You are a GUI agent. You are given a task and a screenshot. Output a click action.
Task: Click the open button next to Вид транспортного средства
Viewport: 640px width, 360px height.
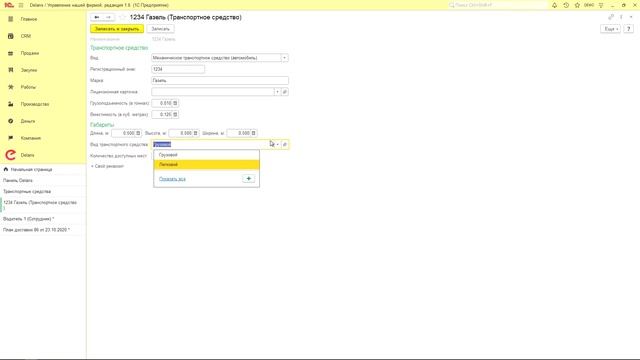coord(285,144)
